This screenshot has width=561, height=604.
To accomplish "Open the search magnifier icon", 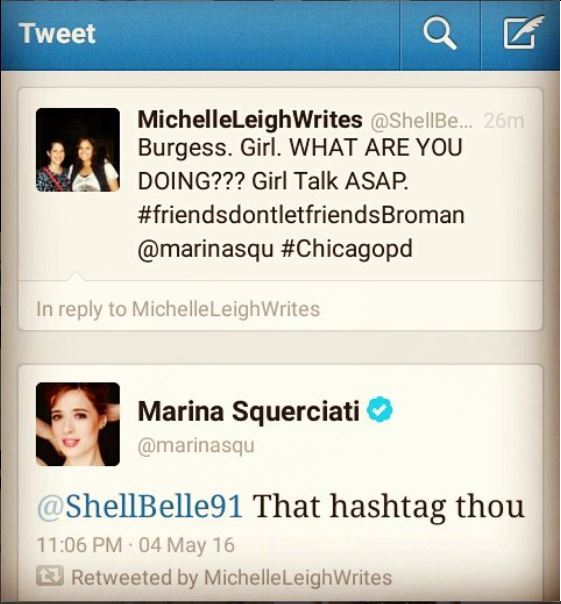I will [x=440, y=34].
